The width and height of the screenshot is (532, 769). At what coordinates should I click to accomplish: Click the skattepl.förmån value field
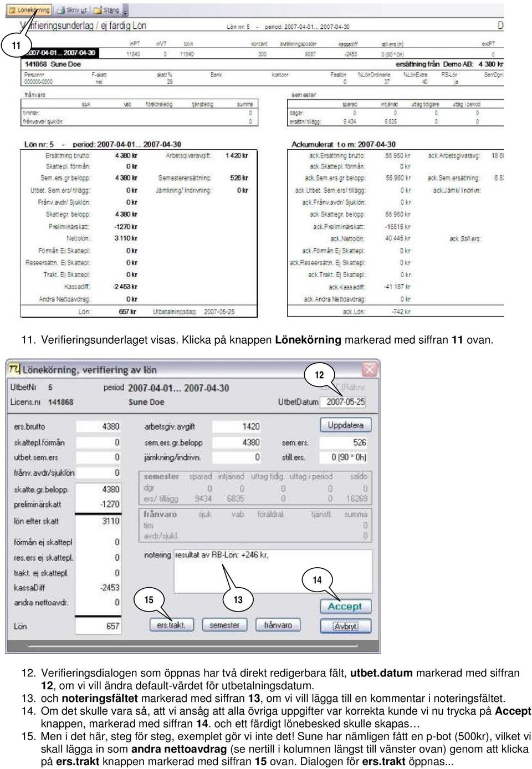(98, 442)
